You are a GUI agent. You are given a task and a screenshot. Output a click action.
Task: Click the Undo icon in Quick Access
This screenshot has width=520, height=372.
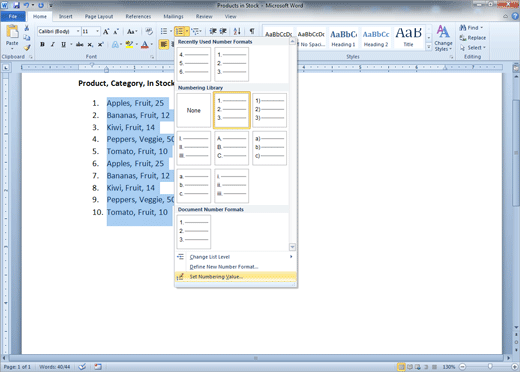pyautogui.click(x=26, y=5)
